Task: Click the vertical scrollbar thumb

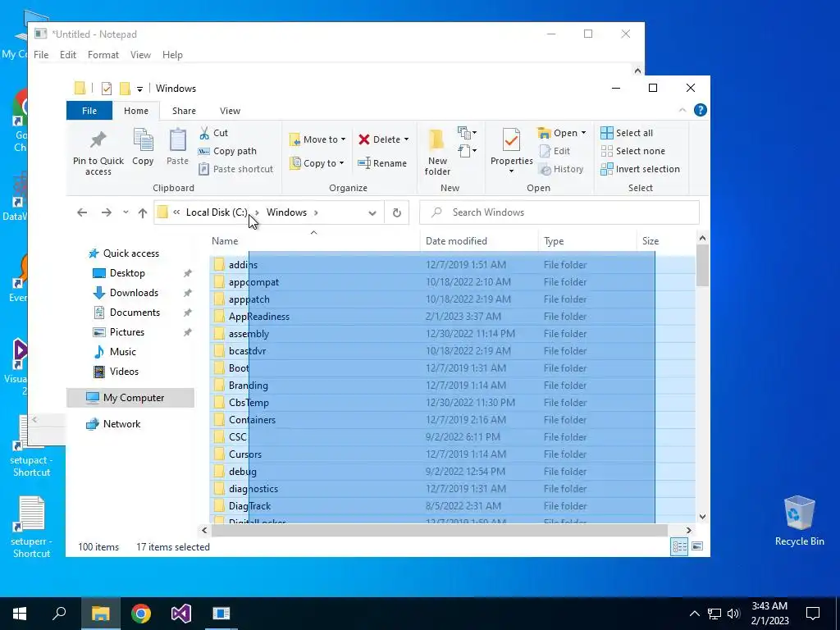Action: coord(702,265)
